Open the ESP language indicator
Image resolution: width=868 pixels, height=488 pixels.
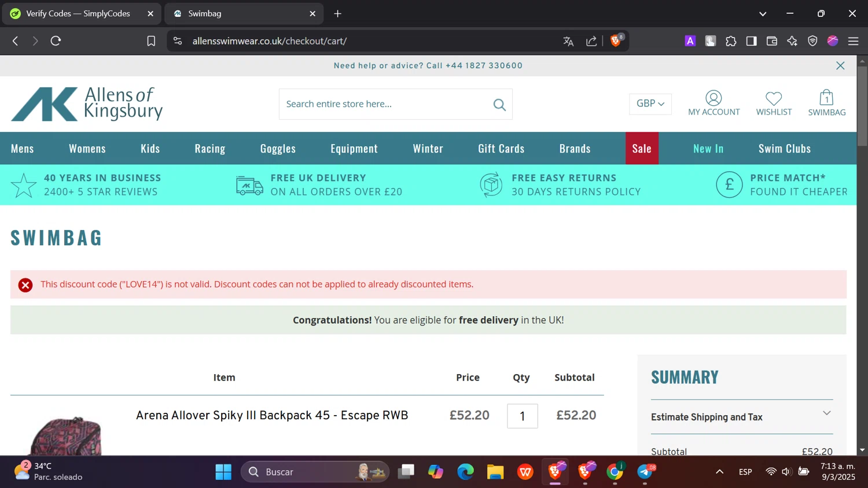click(x=745, y=472)
